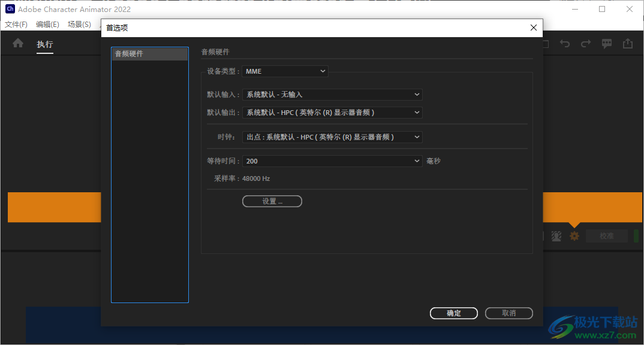
Task: Open the 文件(F) menu
Action: click(16, 25)
